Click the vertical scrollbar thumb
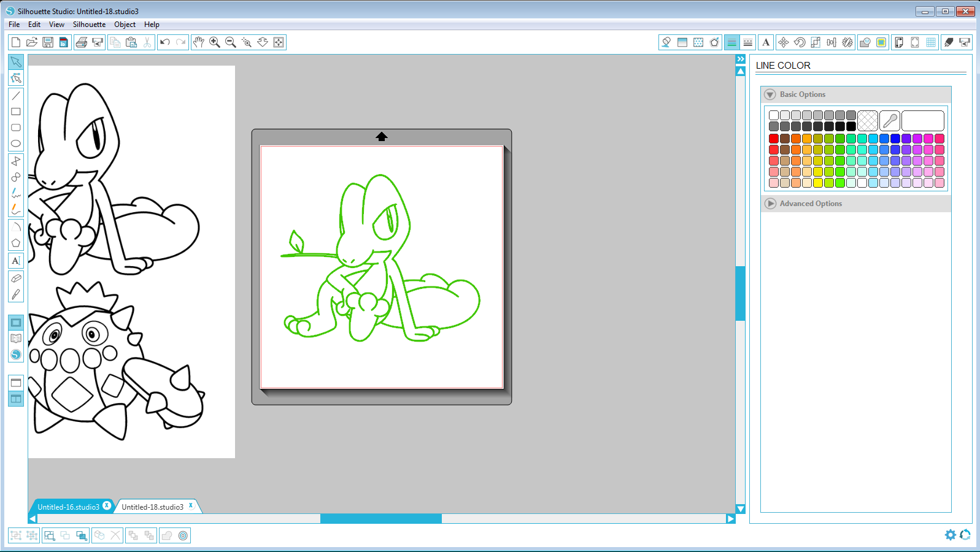 point(741,293)
